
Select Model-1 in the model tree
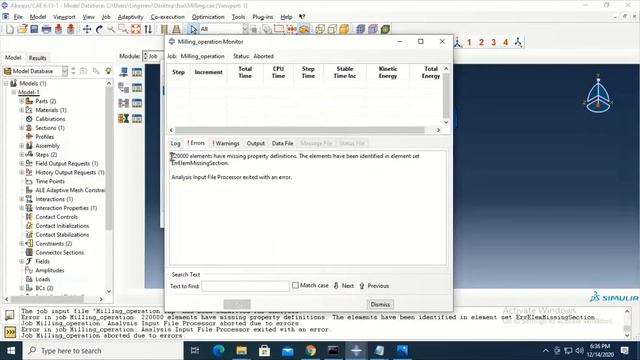(29, 92)
